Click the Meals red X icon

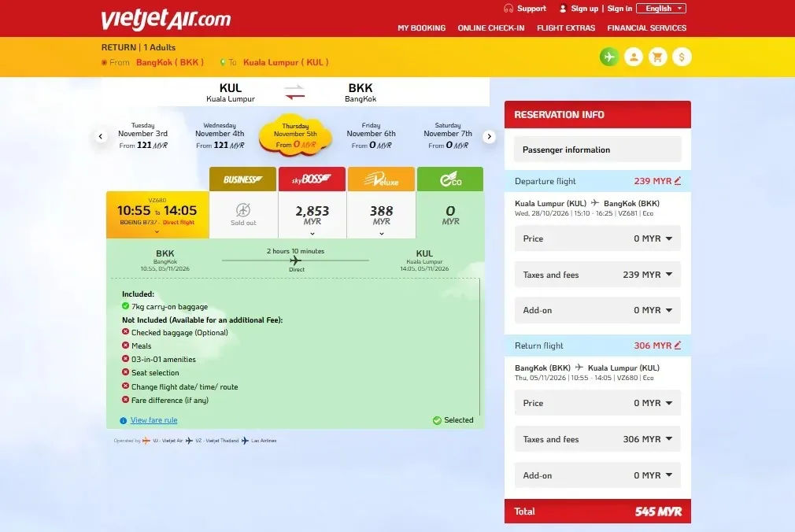click(125, 345)
